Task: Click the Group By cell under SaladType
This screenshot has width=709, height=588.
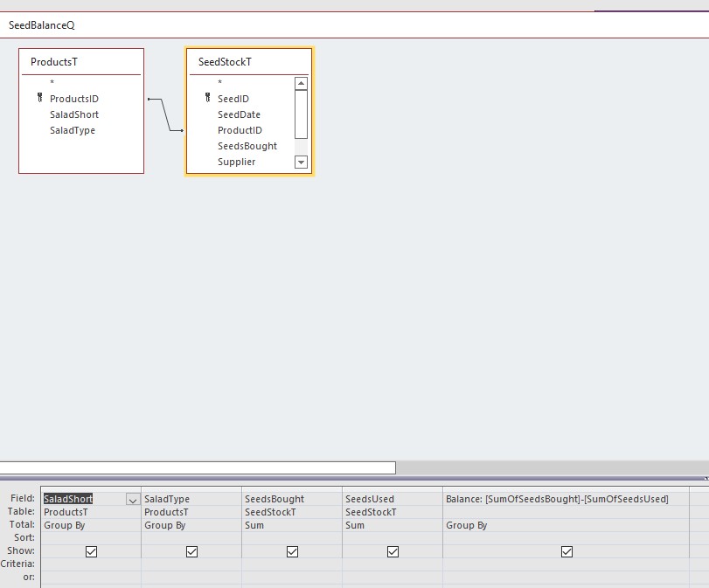Action: tap(191, 525)
